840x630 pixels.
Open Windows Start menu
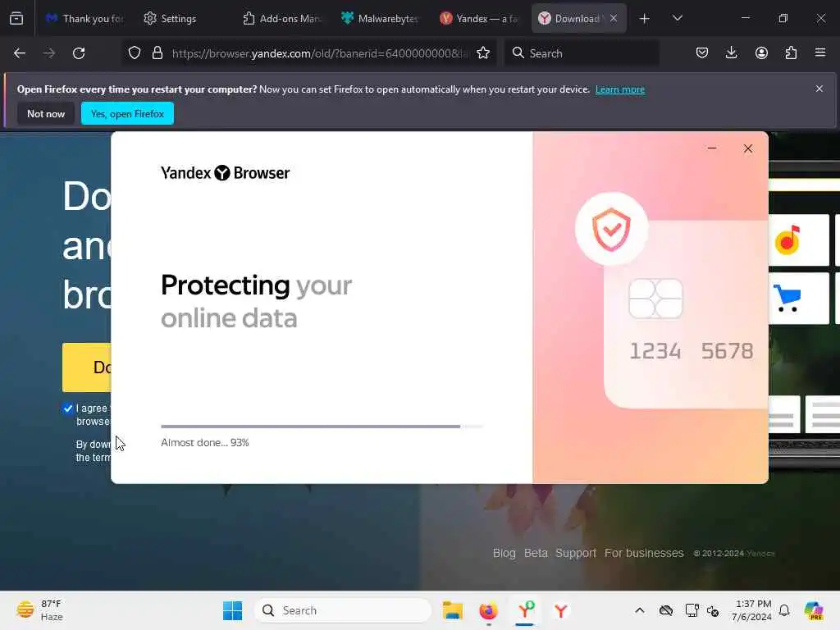(x=232, y=610)
